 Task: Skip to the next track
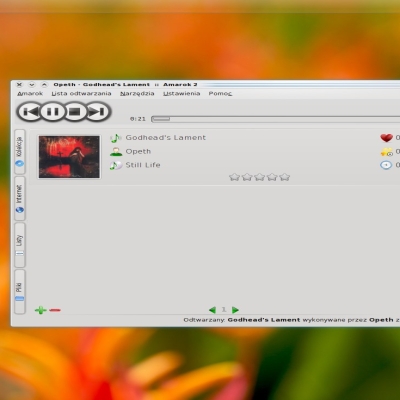[98, 112]
